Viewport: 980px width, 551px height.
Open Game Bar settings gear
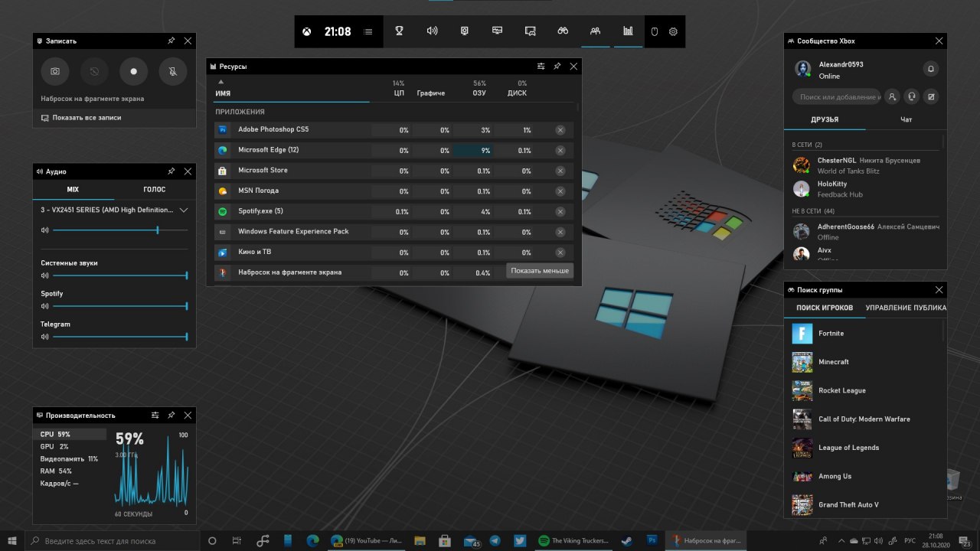click(673, 31)
